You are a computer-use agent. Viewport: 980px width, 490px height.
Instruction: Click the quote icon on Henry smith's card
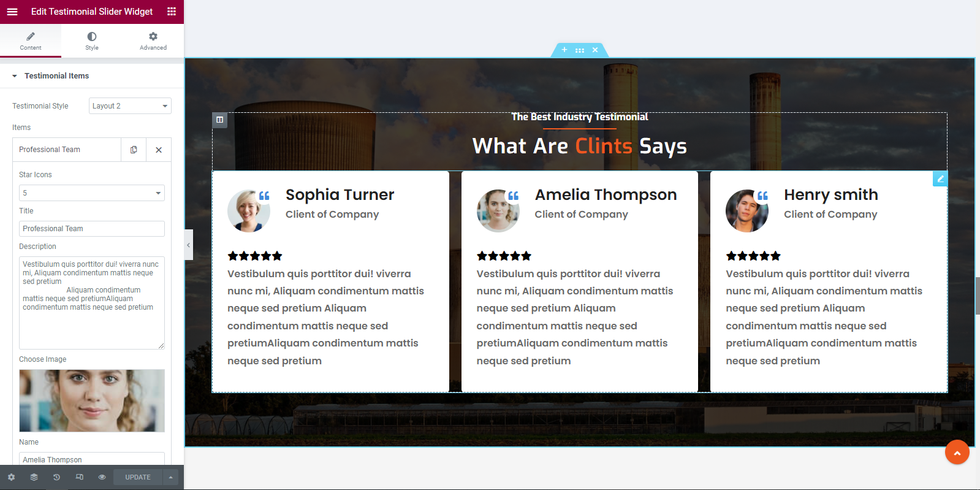click(762, 196)
